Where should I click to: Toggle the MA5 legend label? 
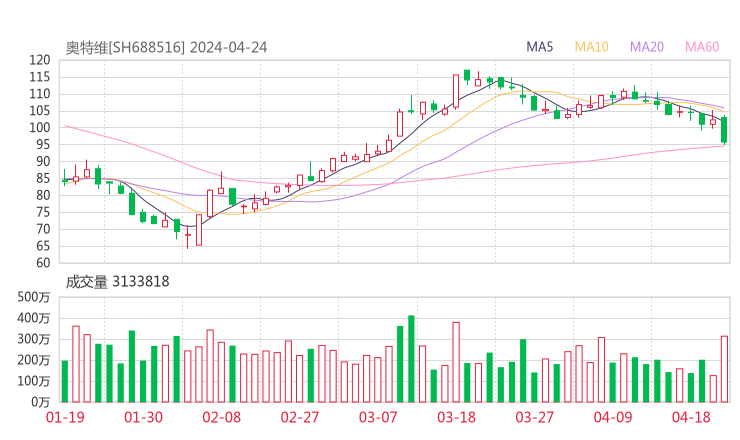point(540,47)
